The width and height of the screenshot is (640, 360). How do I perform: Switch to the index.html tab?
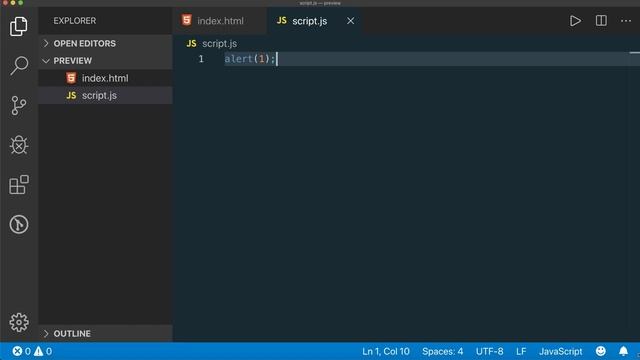point(220,21)
